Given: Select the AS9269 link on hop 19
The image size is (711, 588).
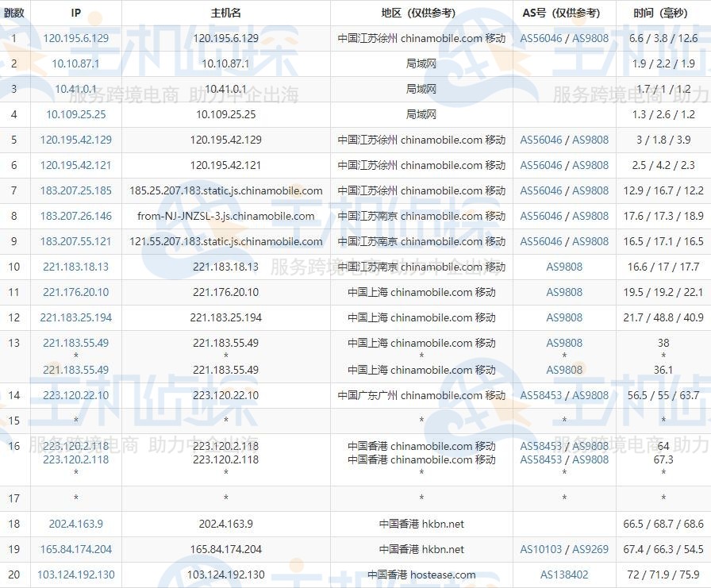Looking at the screenshot, I should tap(590, 549).
